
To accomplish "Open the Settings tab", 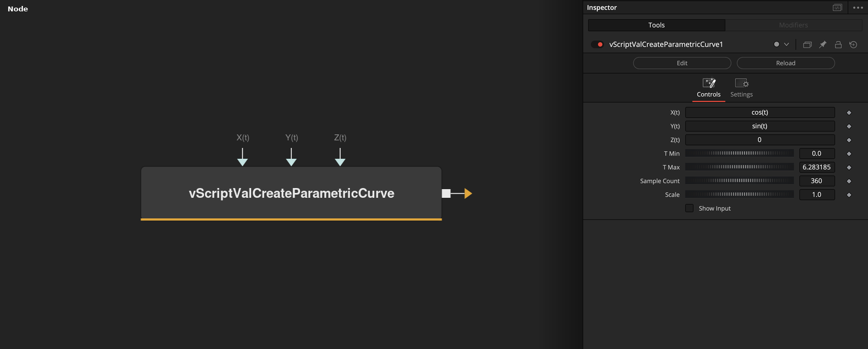I will [x=742, y=88].
